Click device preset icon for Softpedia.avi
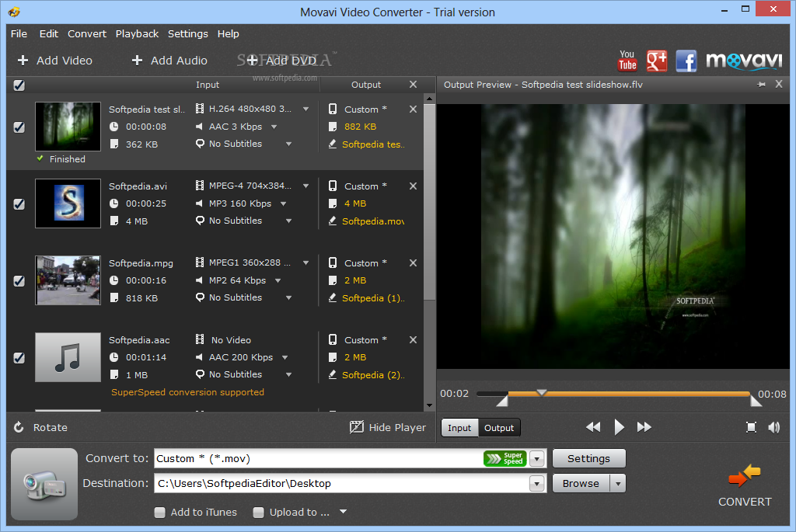This screenshot has width=796, height=532. 333,186
